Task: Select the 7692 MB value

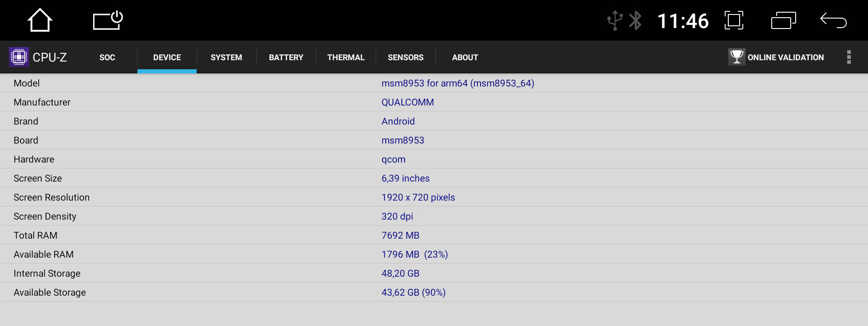Action: point(400,235)
